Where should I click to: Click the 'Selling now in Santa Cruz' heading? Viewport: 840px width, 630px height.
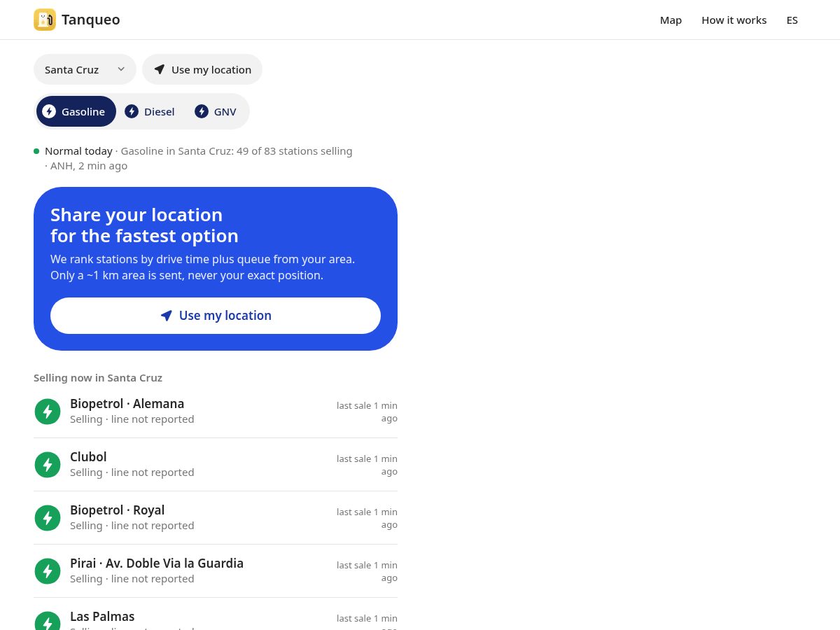pos(98,377)
